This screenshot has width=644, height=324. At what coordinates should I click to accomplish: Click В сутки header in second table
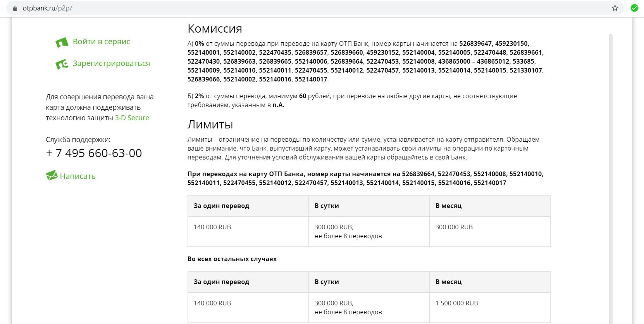(x=327, y=282)
